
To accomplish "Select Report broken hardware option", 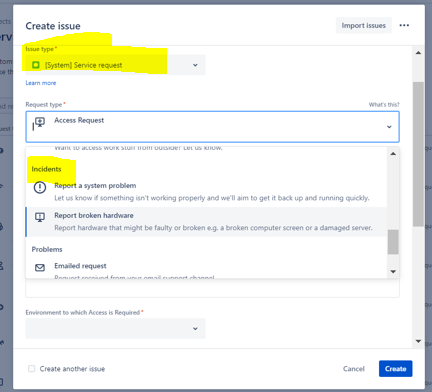I will [206, 222].
